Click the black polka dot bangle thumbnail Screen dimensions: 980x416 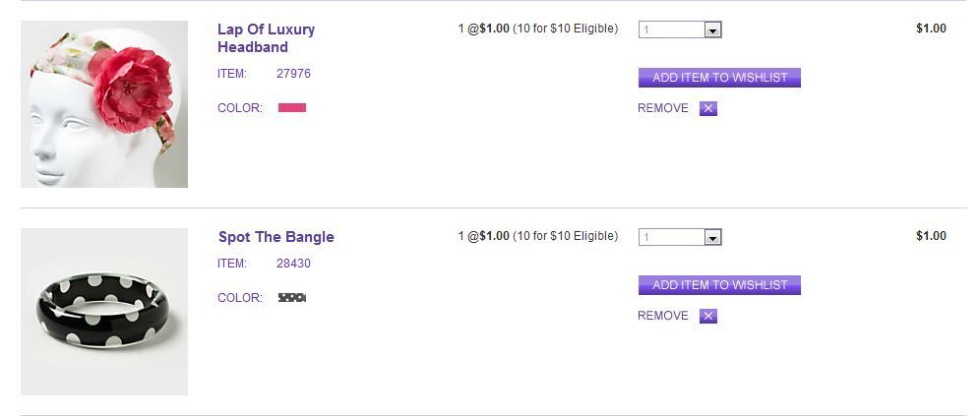point(104,312)
